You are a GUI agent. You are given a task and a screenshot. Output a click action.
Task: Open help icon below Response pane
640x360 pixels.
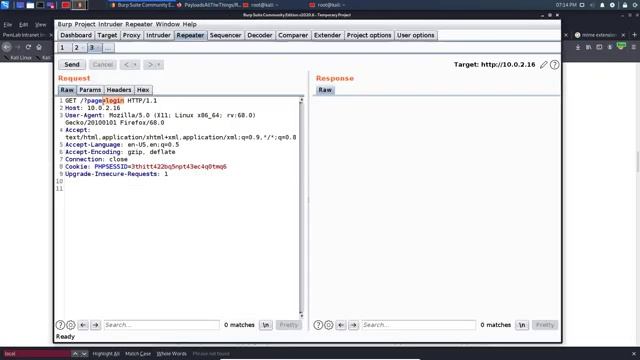click(x=318, y=325)
